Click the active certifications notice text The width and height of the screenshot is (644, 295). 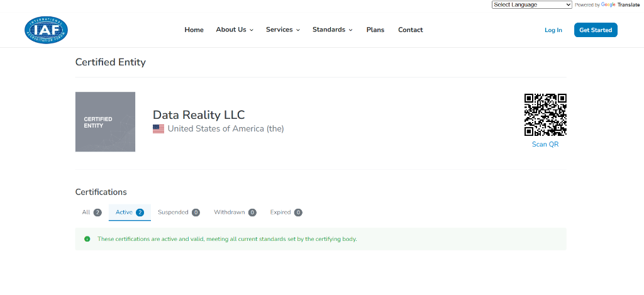pos(227,239)
